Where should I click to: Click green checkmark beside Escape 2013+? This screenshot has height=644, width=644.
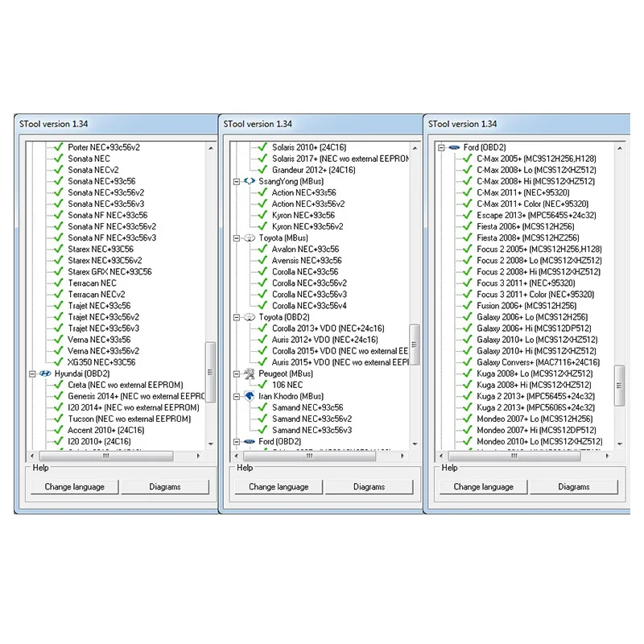tap(468, 215)
